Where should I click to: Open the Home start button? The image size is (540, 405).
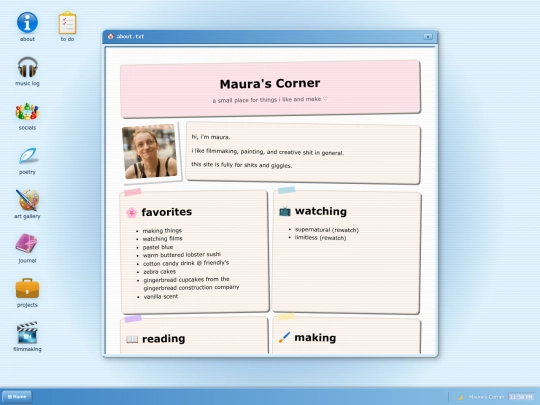tap(17, 397)
